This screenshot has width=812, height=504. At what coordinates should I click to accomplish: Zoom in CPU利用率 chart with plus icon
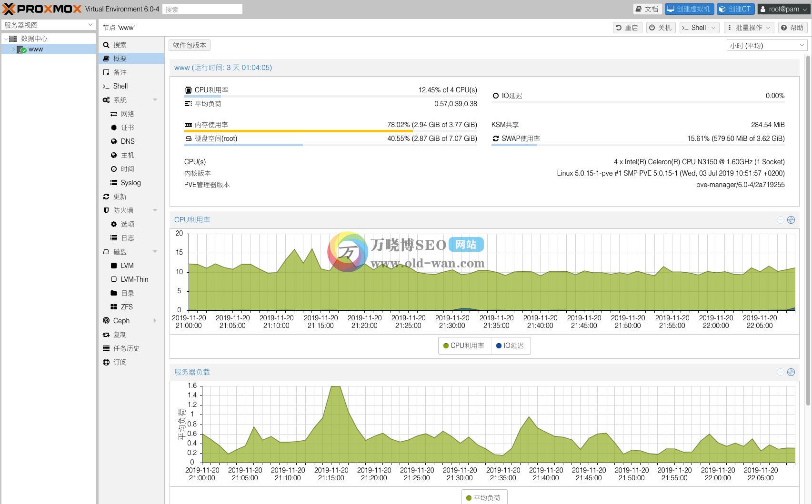point(791,220)
